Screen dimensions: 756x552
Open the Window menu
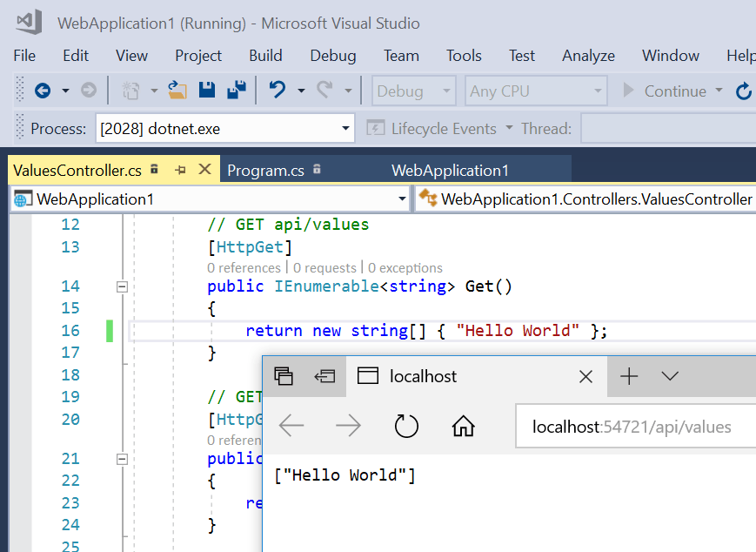click(670, 56)
